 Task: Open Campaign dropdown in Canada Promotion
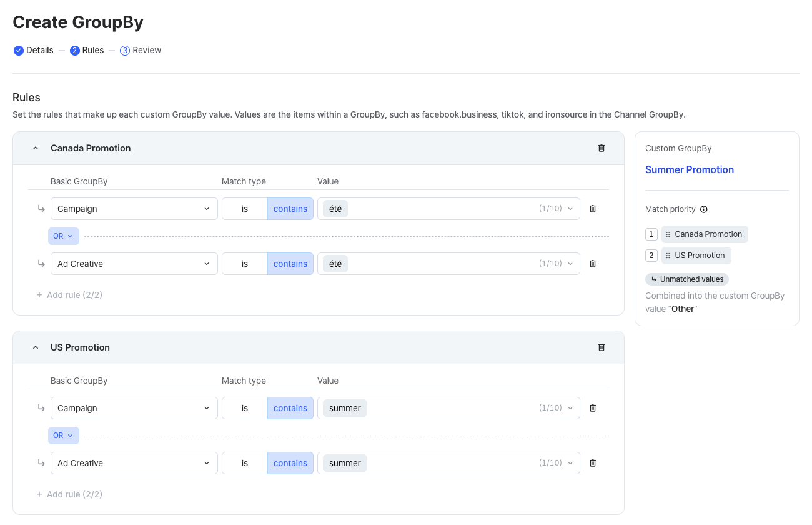pos(134,209)
